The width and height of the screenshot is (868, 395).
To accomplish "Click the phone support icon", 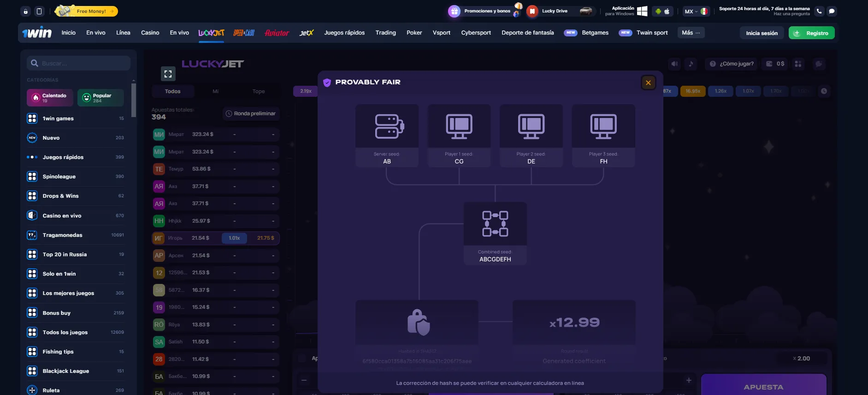I will click(x=819, y=11).
